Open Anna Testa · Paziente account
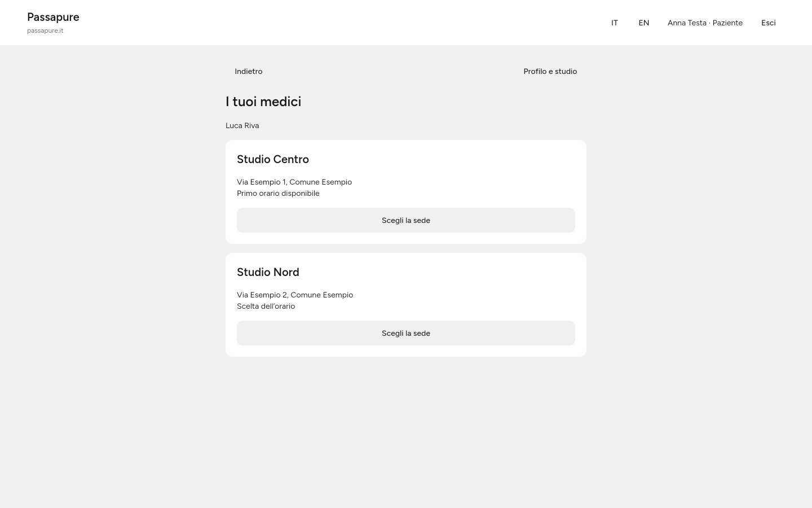The height and width of the screenshot is (508, 812). tap(705, 23)
